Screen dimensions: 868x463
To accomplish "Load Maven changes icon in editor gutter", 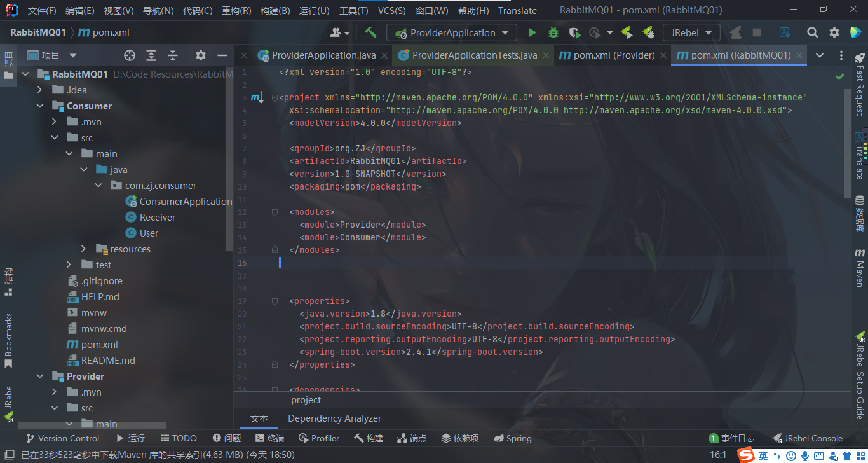I will click(257, 97).
